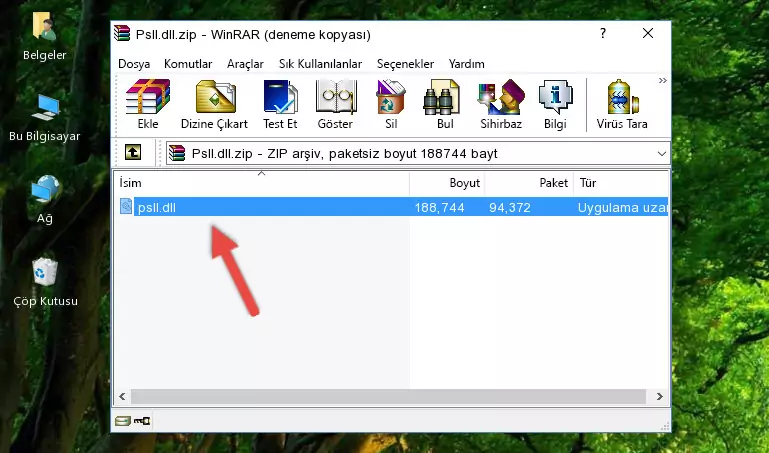Click the WinRAR title bar icon

[x=122, y=33]
